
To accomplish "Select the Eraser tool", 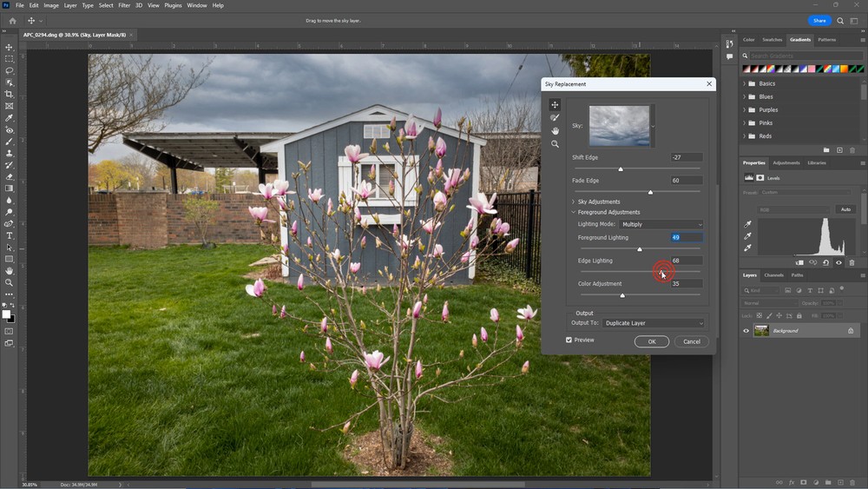I will (9, 177).
